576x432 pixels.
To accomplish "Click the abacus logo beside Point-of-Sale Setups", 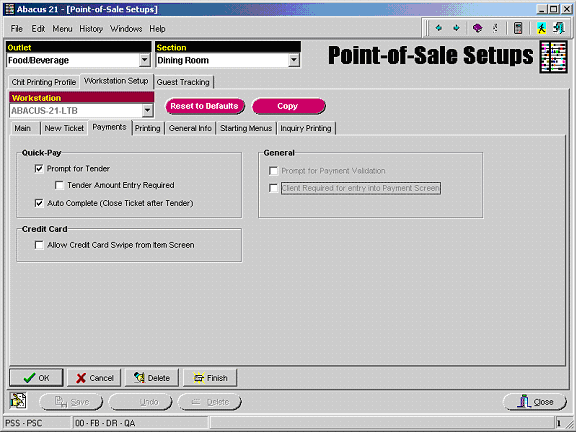I will coord(553,57).
